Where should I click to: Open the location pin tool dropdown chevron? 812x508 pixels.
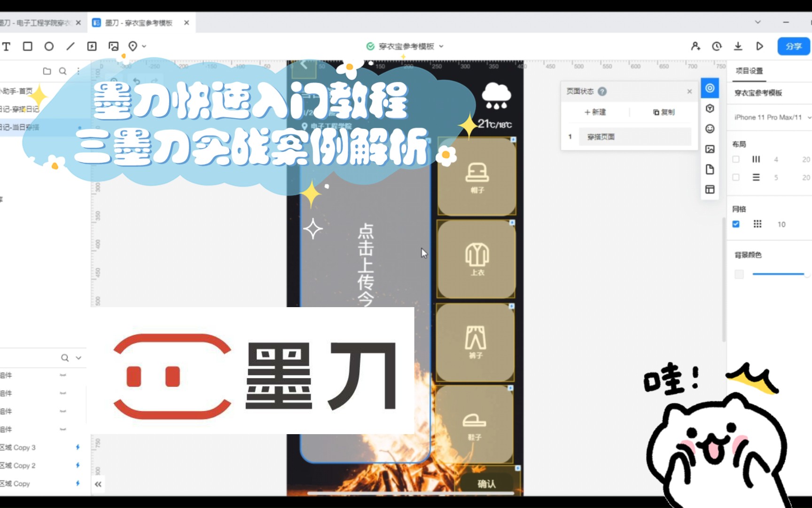(144, 47)
